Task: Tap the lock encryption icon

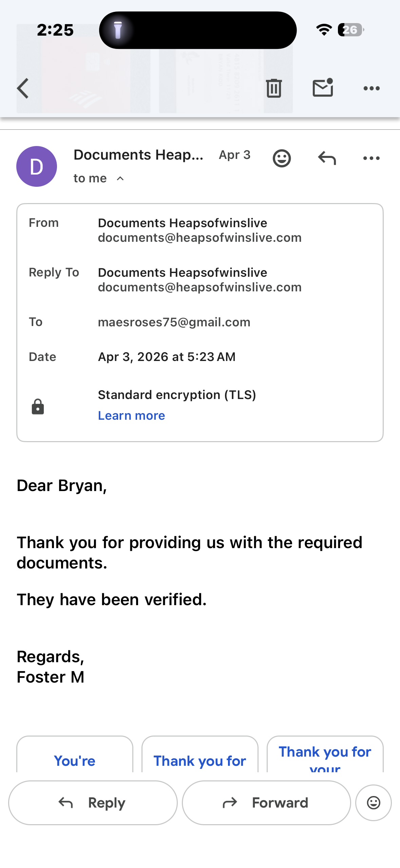Action: click(x=38, y=406)
